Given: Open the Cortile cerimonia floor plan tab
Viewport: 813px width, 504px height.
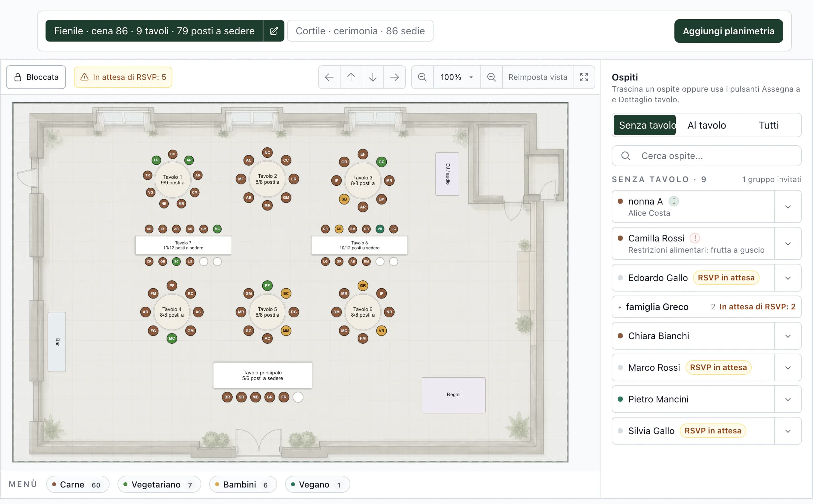Looking at the screenshot, I should click(360, 31).
